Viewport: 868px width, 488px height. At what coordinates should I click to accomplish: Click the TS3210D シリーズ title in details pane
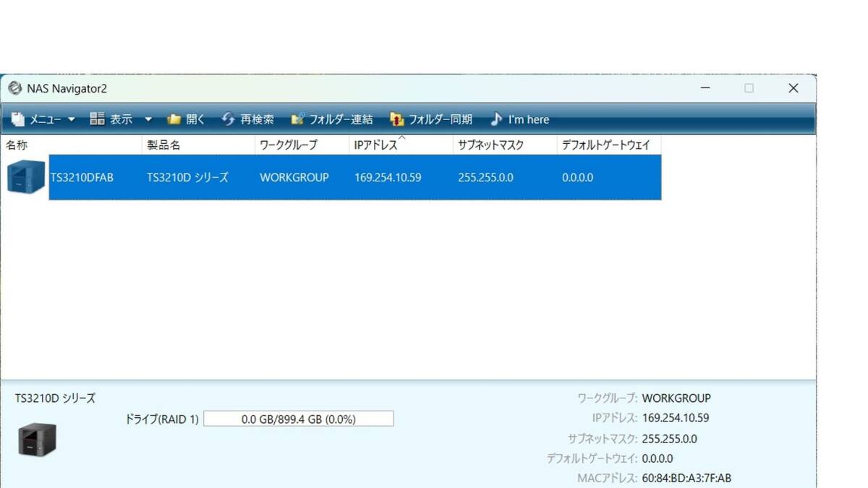coord(55,398)
